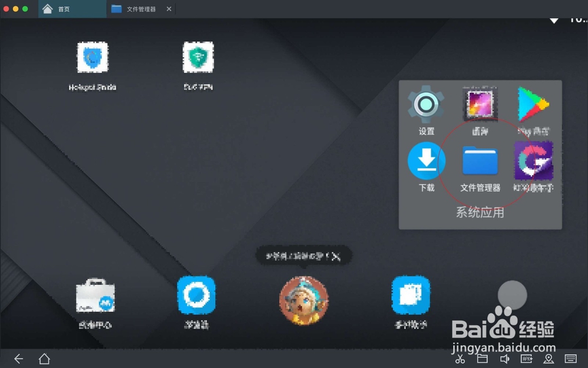Viewport: 588px width, 368px height.
Task: Set a virtual location via the map pin icon
Action: tap(549, 359)
